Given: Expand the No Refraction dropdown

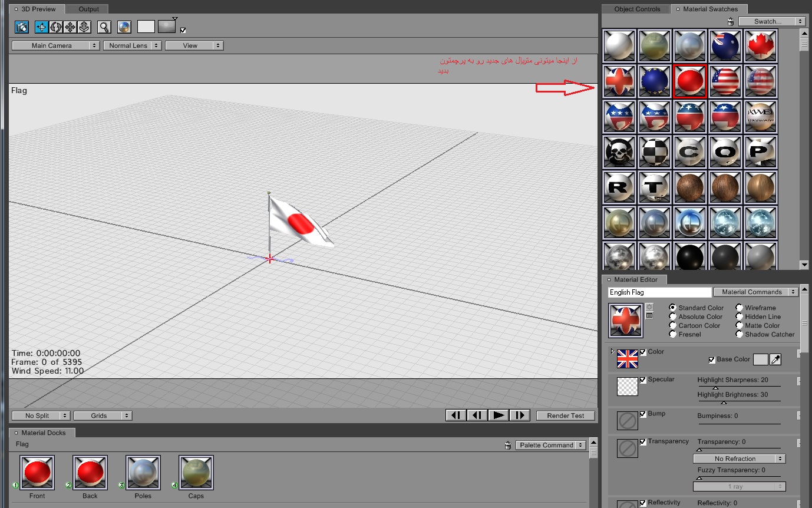Looking at the screenshot, I should (740, 458).
